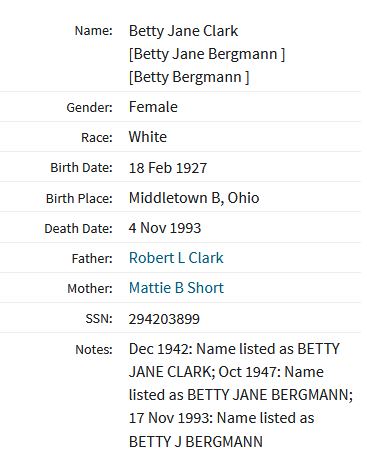Click the Notes field label
The image size is (367, 454).
point(94,350)
